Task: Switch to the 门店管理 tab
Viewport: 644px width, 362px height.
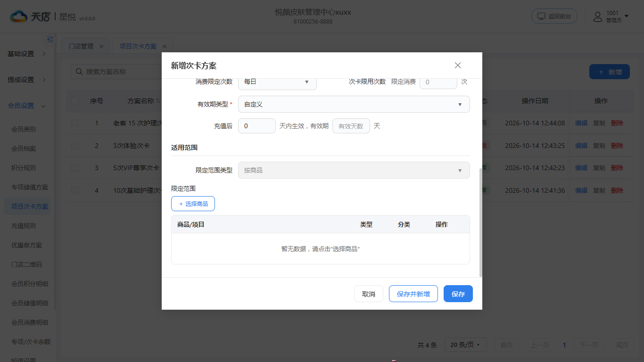Action: coord(81,46)
